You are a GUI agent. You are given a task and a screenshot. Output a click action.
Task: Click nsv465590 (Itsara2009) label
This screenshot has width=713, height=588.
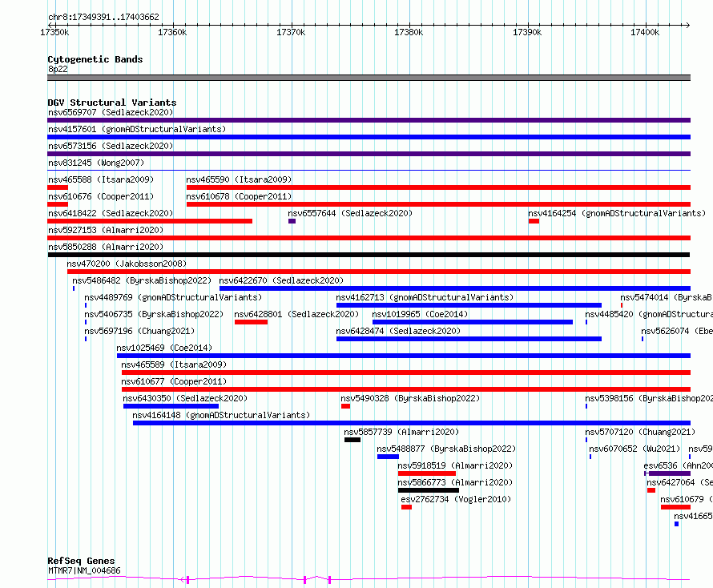point(239,179)
